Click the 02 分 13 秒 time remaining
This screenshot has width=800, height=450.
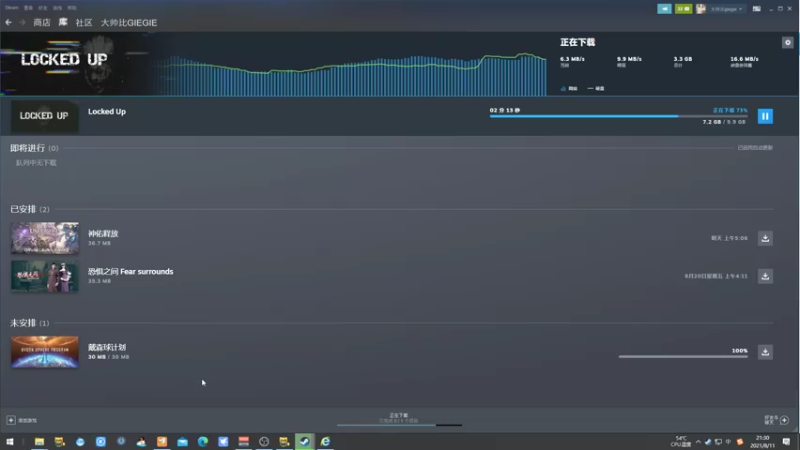[505, 110]
